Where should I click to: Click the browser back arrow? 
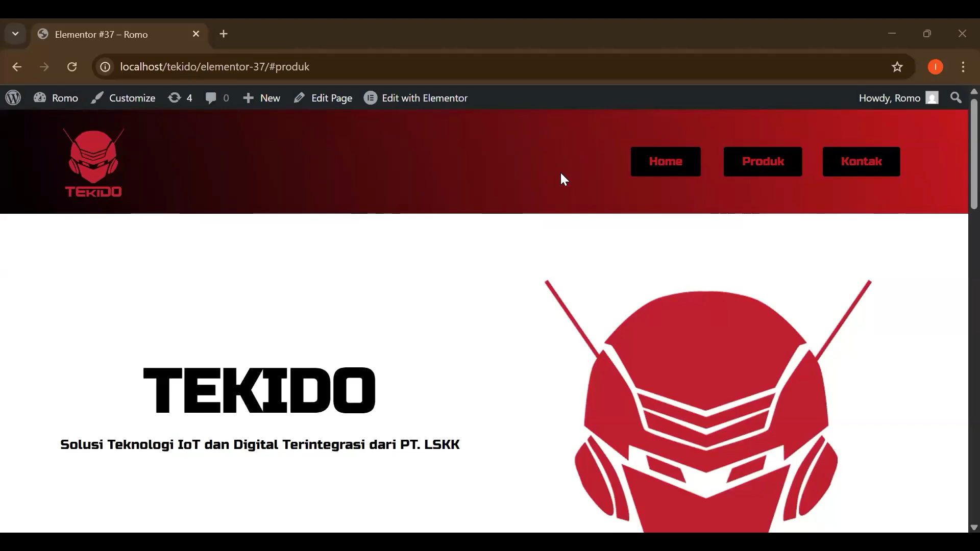pos(17,67)
